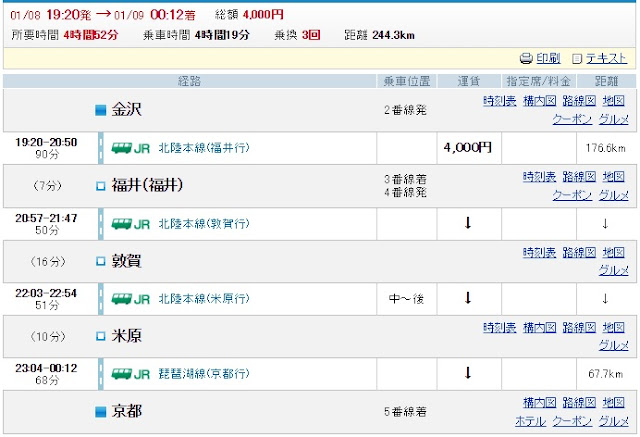Open 時刻表 for 敦賀 station

[539, 253]
